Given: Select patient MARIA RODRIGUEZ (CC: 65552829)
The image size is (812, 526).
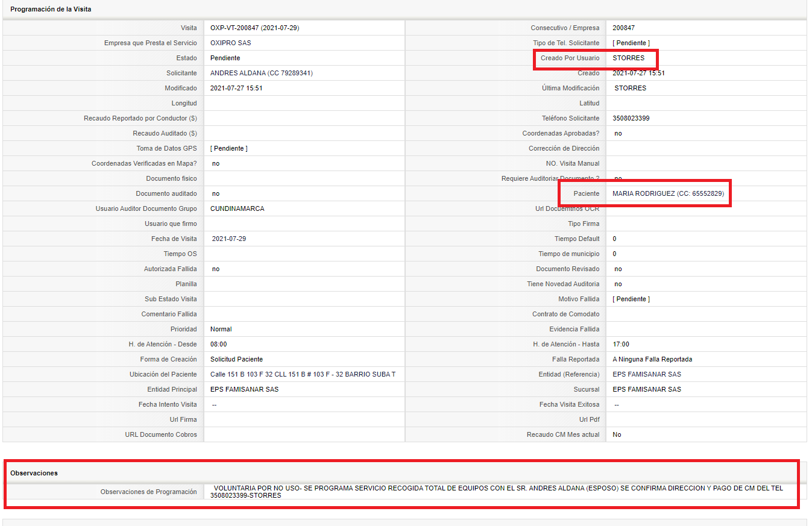Looking at the screenshot, I should pos(669,193).
